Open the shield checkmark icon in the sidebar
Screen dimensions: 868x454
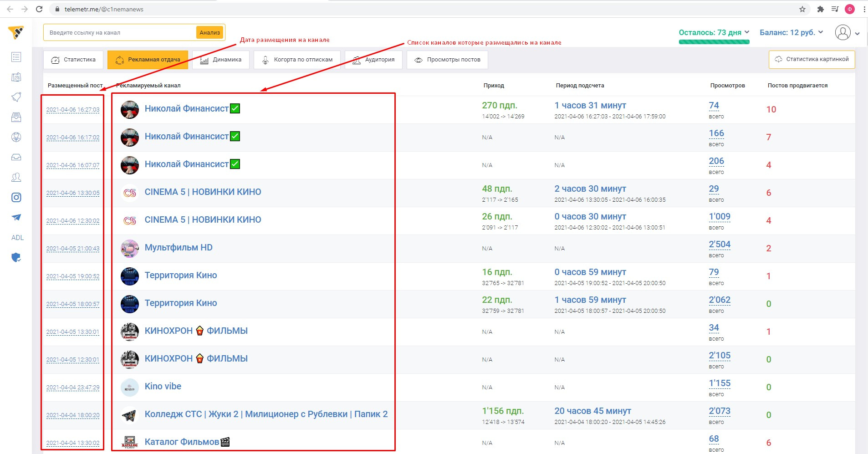pos(16,258)
